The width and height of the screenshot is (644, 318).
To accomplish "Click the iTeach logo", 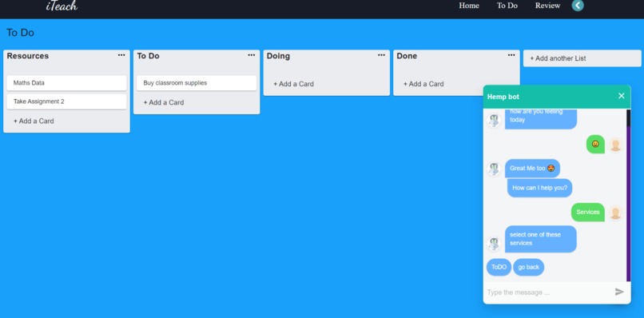I will pyautogui.click(x=62, y=6).
